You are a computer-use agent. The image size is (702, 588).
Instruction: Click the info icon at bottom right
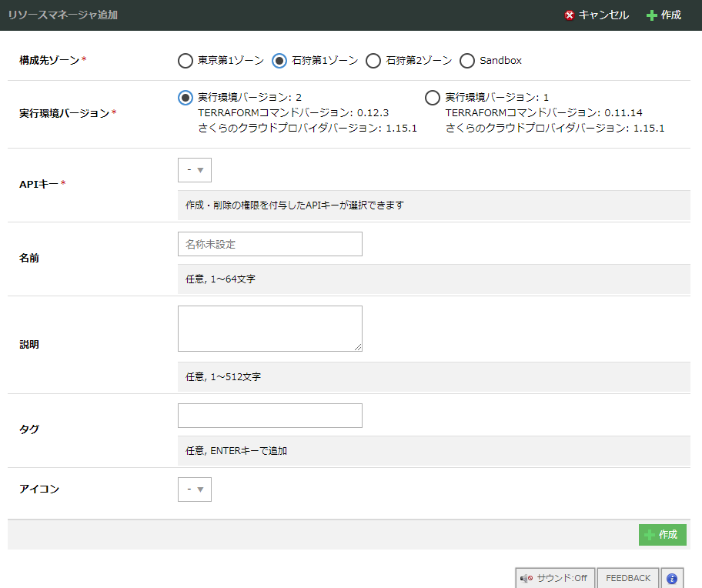pos(671,578)
